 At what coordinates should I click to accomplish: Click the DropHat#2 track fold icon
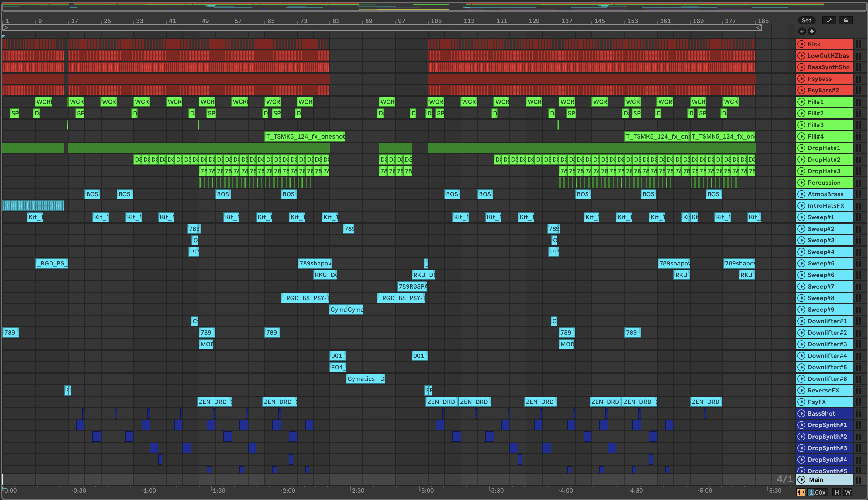[801, 159]
